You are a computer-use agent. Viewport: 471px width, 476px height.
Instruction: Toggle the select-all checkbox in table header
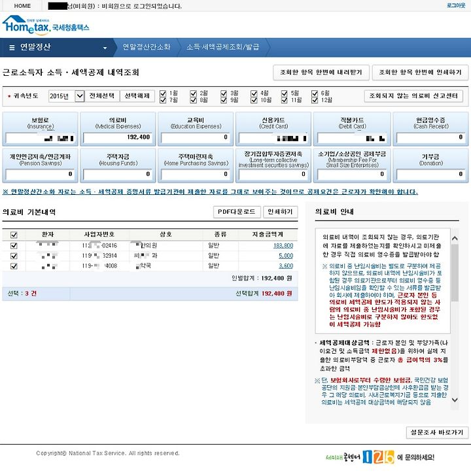[x=14, y=235]
